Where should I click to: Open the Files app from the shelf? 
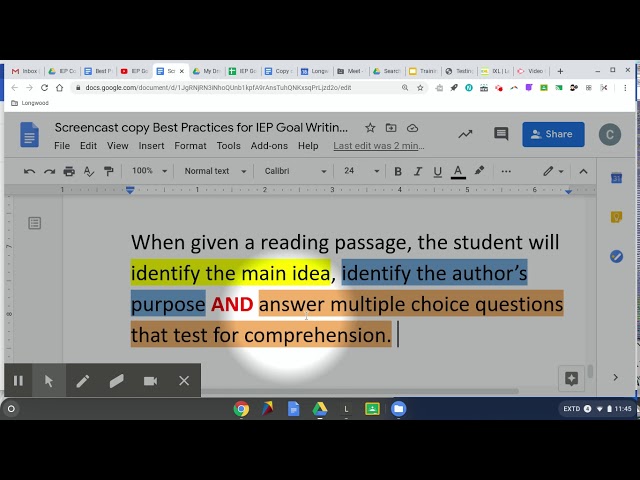[x=398, y=409]
